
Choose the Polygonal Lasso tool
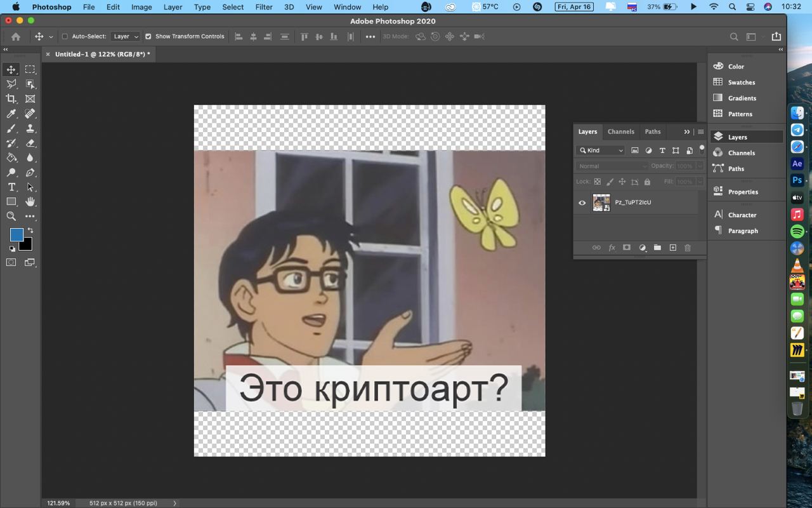coord(11,84)
